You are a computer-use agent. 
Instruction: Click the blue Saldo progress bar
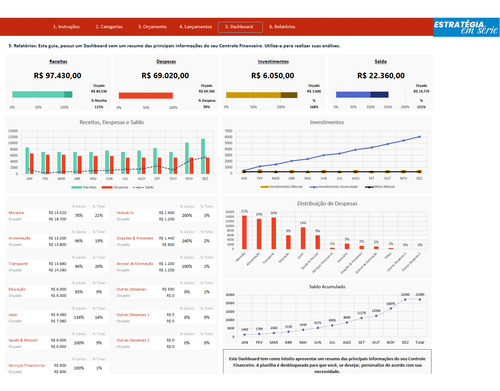tap(362, 95)
